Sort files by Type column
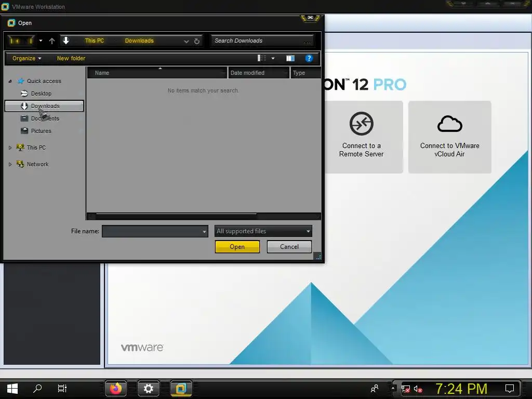 [x=305, y=73]
